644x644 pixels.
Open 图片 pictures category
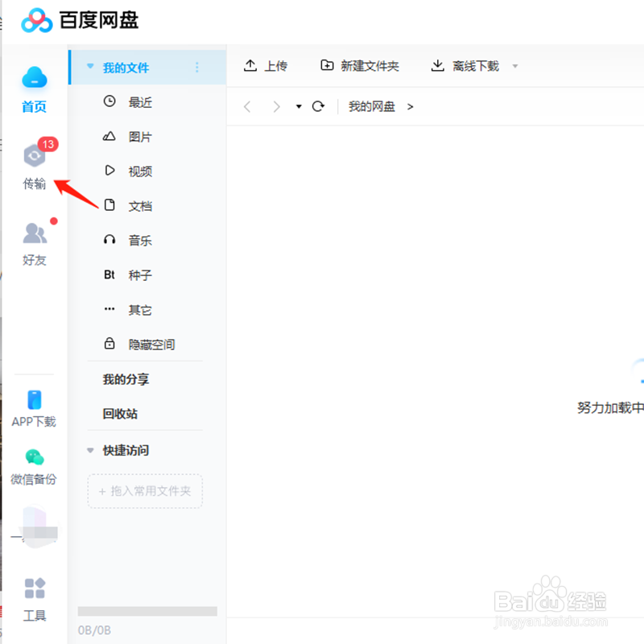point(140,137)
